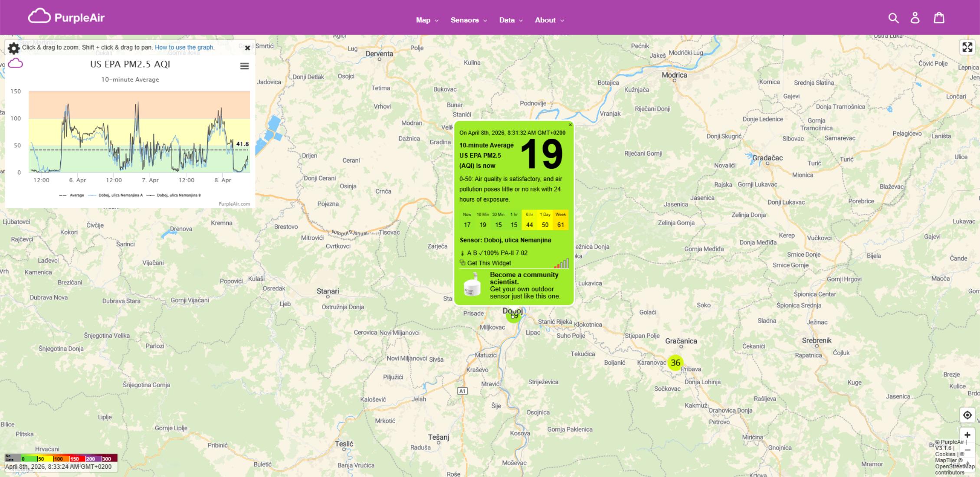Click Get This Widget in sensor popup
980x477 pixels.
pos(488,263)
